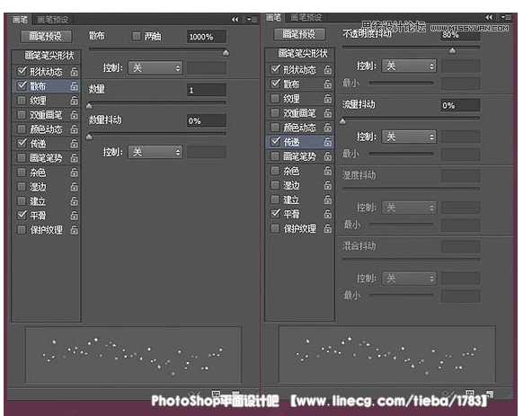The image size is (532, 416).
Task: Toggle lock for 平滑 in scatter panel
Action: click(74, 216)
